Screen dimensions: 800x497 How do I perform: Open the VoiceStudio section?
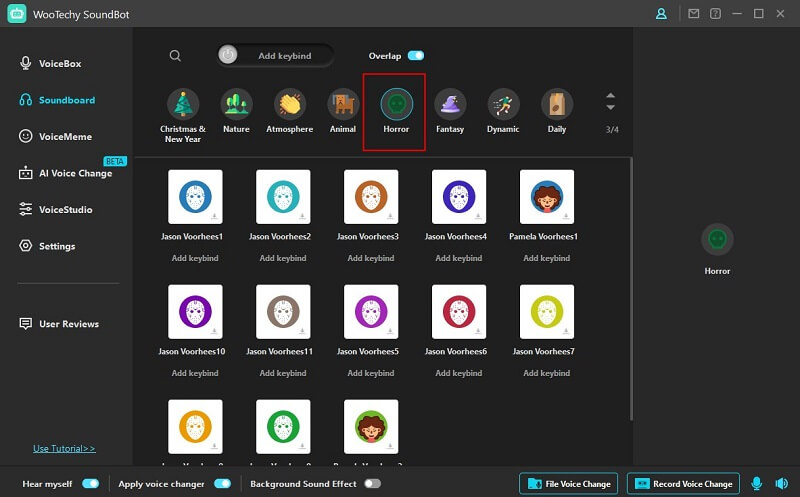[x=64, y=210]
